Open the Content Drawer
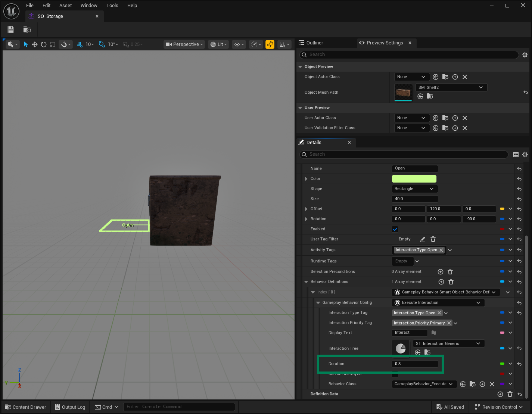 [26, 407]
